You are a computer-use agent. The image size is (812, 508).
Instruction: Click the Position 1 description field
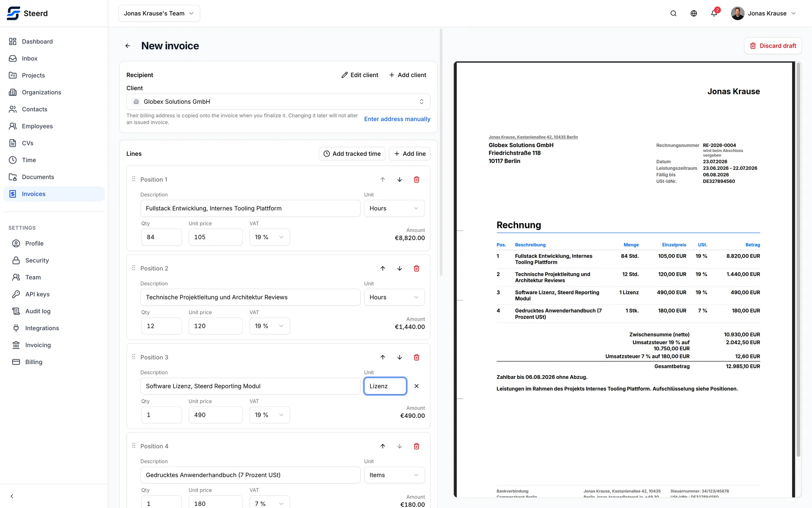click(x=251, y=208)
